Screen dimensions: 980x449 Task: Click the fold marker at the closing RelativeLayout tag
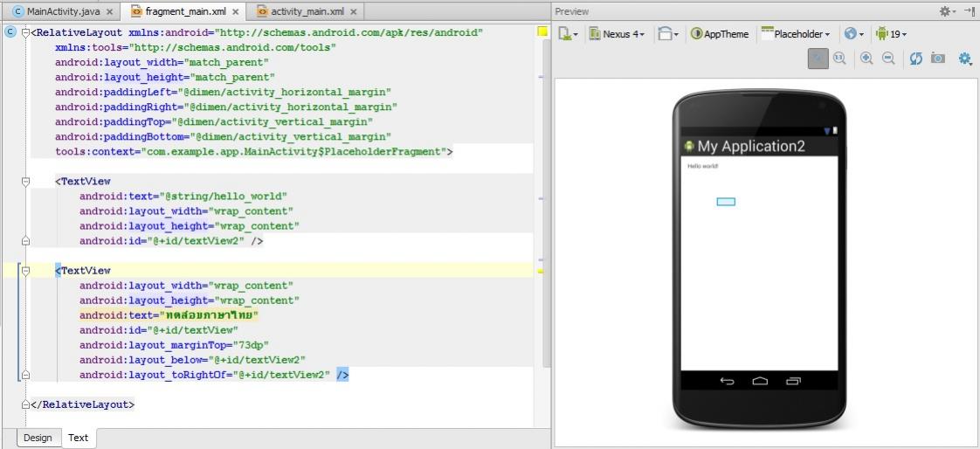click(x=25, y=404)
